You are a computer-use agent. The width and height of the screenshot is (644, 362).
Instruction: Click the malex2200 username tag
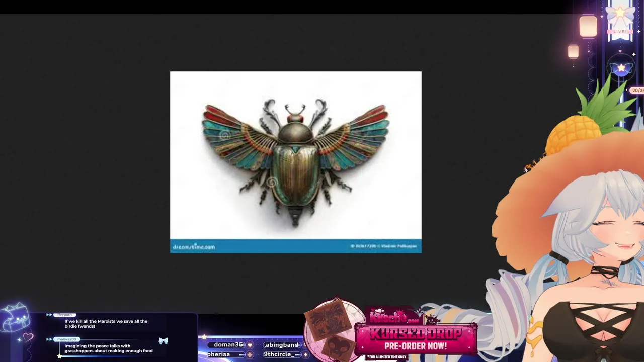pos(66,339)
